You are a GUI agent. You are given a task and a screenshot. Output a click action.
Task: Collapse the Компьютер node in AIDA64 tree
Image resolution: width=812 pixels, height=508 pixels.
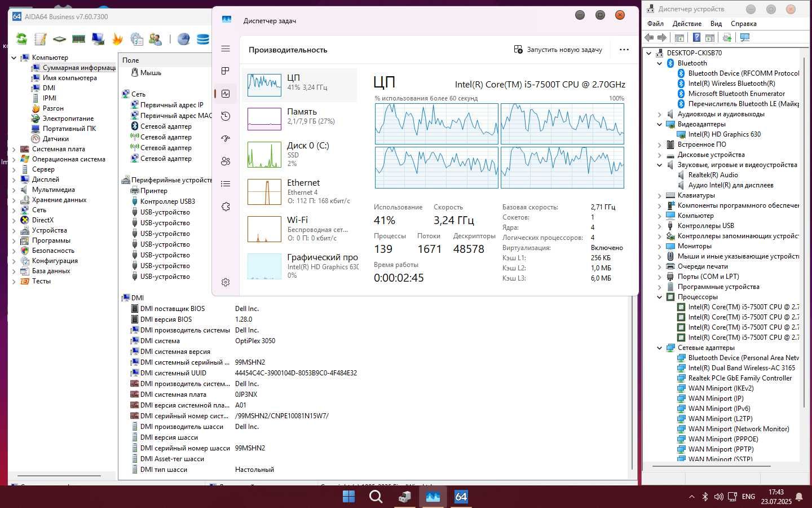click(14, 58)
